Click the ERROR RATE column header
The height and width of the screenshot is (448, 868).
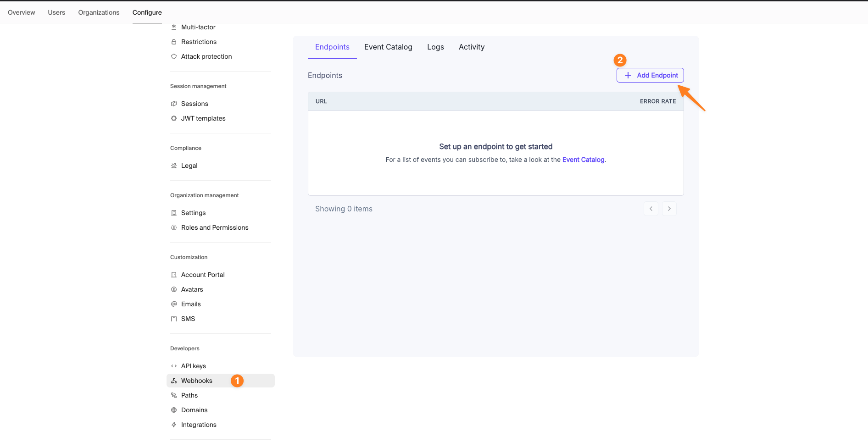pyautogui.click(x=658, y=101)
